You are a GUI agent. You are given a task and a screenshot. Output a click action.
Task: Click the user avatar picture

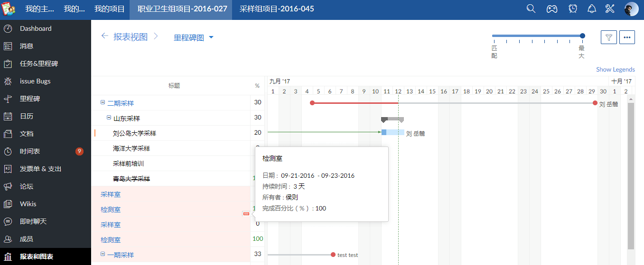(631, 9)
